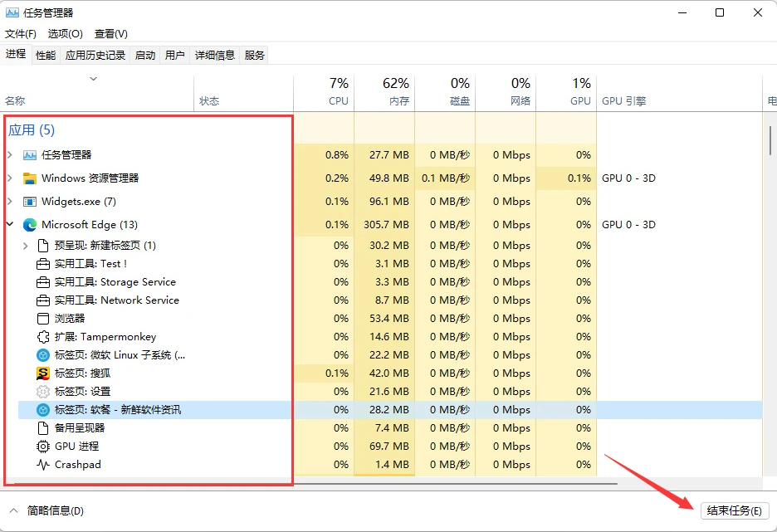Image resolution: width=777 pixels, height=532 pixels.
Task: Switch to the 性能 tab
Action: pos(46,55)
